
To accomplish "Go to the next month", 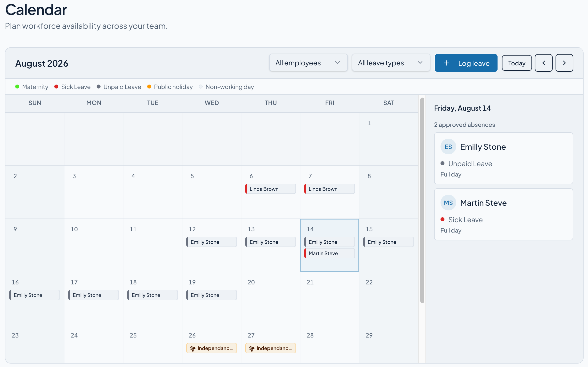I will (x=564, y=63).
